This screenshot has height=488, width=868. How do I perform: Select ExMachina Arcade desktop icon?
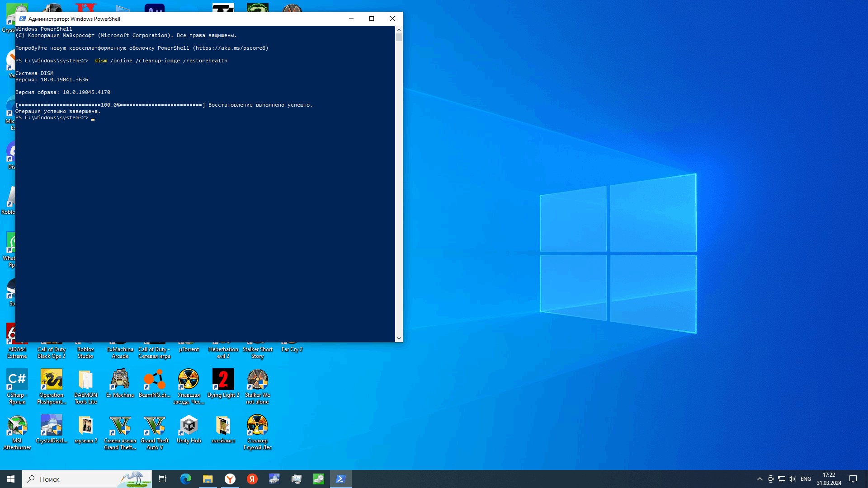[120, 352]
